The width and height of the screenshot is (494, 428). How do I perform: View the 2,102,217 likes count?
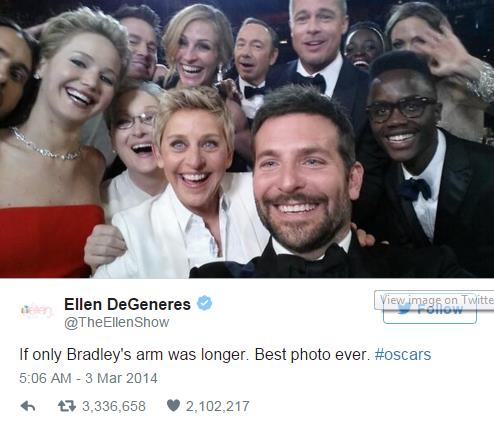point(218,406)
